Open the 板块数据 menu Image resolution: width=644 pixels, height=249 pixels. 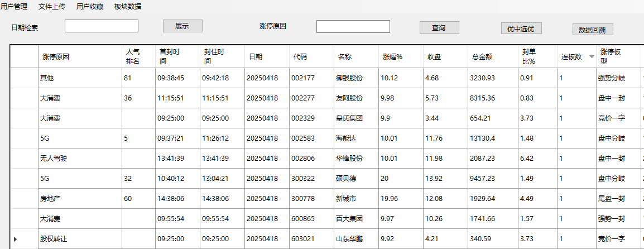coord(128,6)
